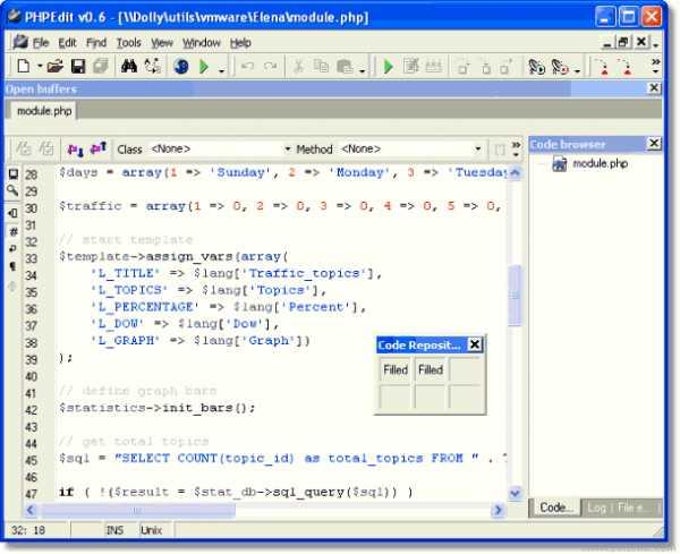This screenshot has height=554, width=680.
Task: Select module.php in Code browser tree
Action: [x=600, y=164]
